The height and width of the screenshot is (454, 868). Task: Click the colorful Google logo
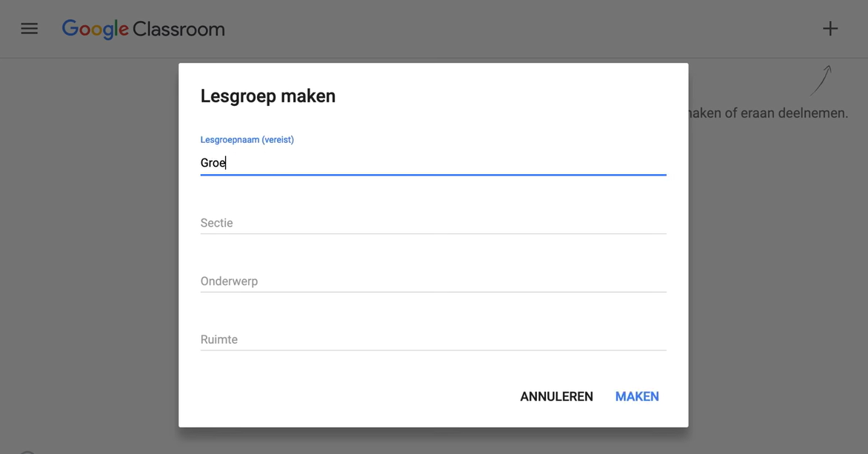pos(95,29)
